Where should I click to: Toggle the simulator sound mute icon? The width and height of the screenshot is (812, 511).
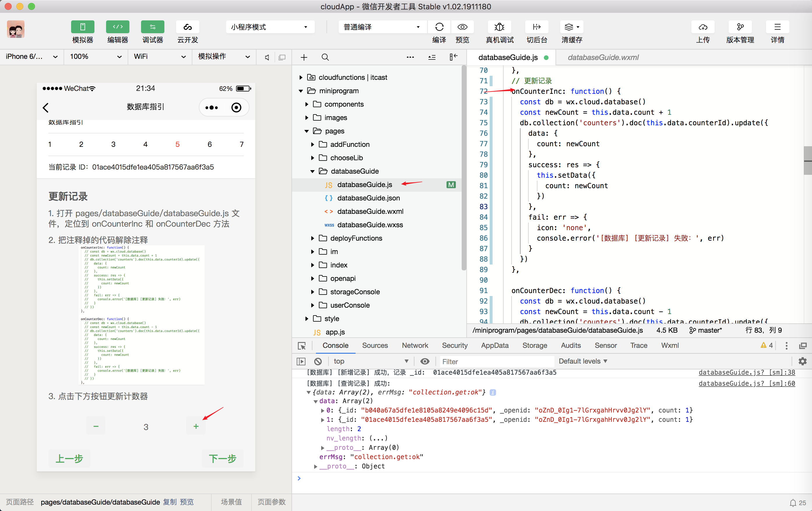coord(266,57)
